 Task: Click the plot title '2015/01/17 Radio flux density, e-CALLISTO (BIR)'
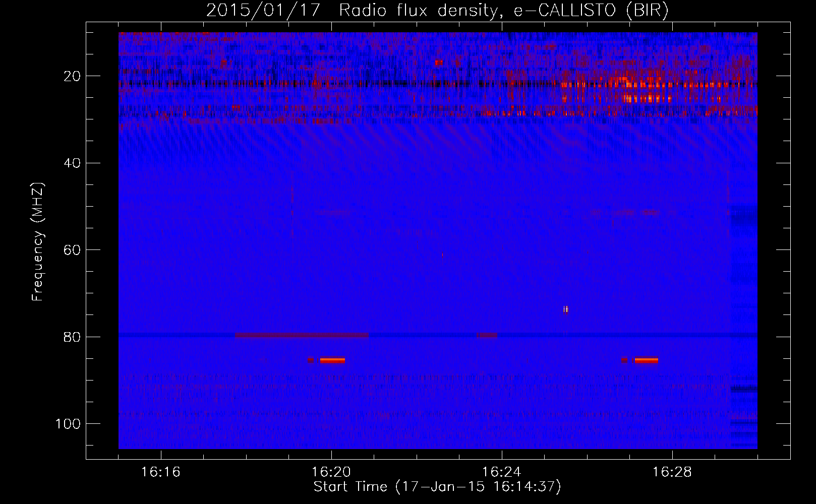tap(437, 10)
